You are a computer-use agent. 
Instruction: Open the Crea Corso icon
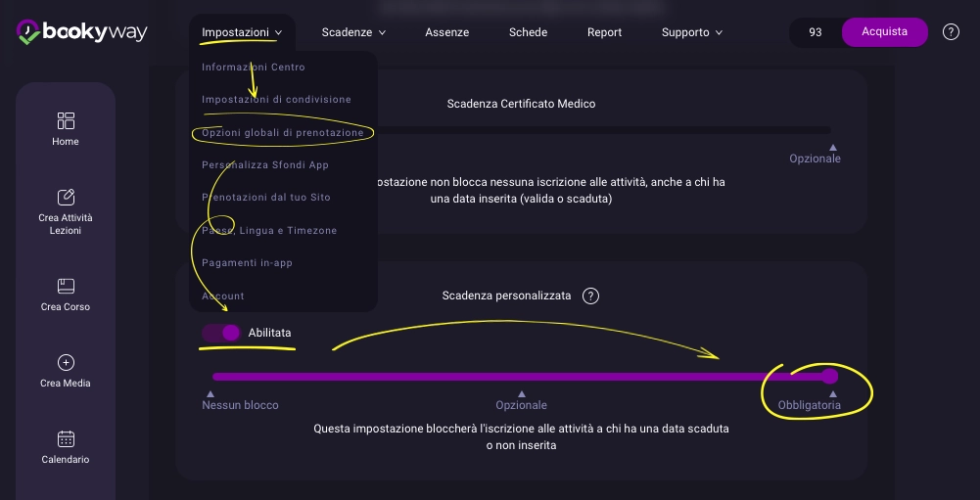66,286
